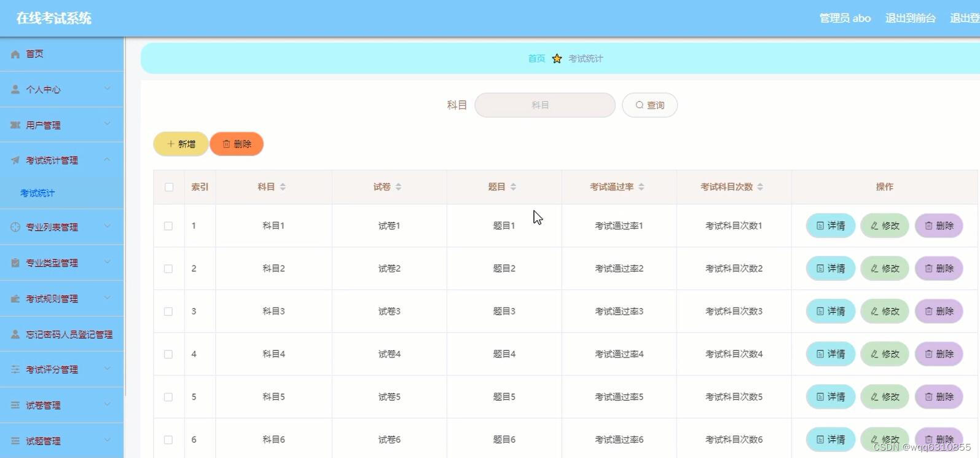Click the 查询 search button
980x458 pixels.
click(649, 105)
